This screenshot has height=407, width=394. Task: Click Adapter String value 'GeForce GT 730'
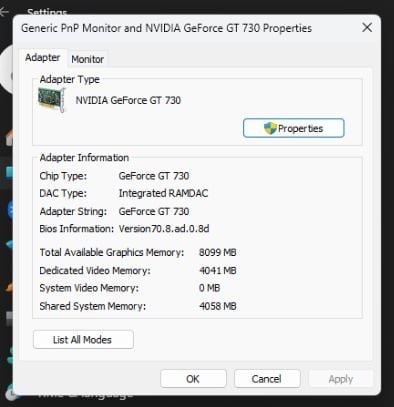[154, 211]
